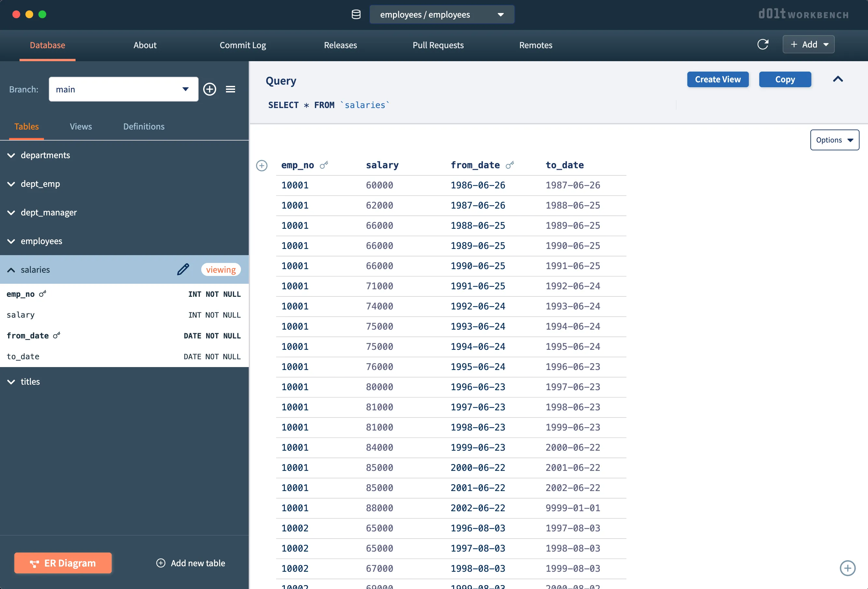
Task: Click plus circle icon next to branch selector
Action: click(210, 89)
